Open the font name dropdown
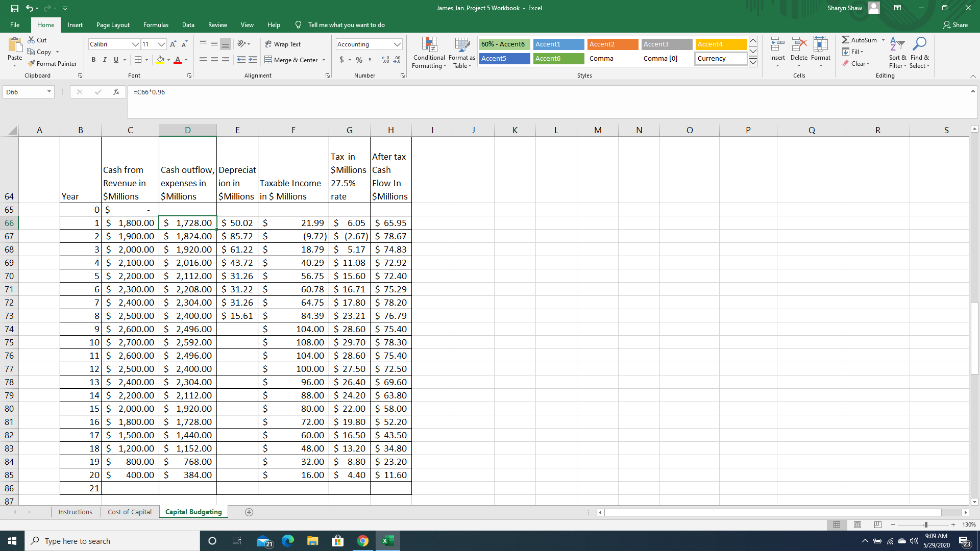This screenshot has height=551, width=980. click(x=135, y=44)
